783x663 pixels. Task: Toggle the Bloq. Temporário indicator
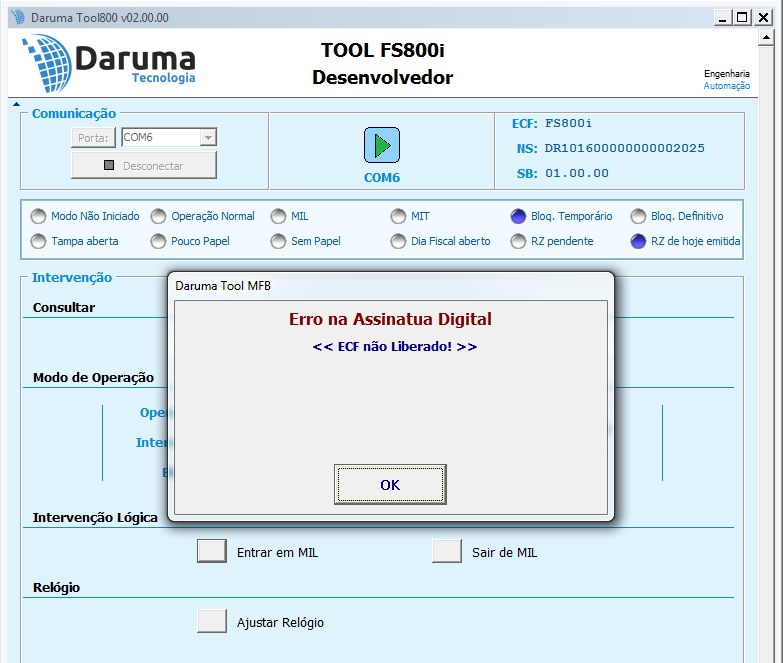518,216
